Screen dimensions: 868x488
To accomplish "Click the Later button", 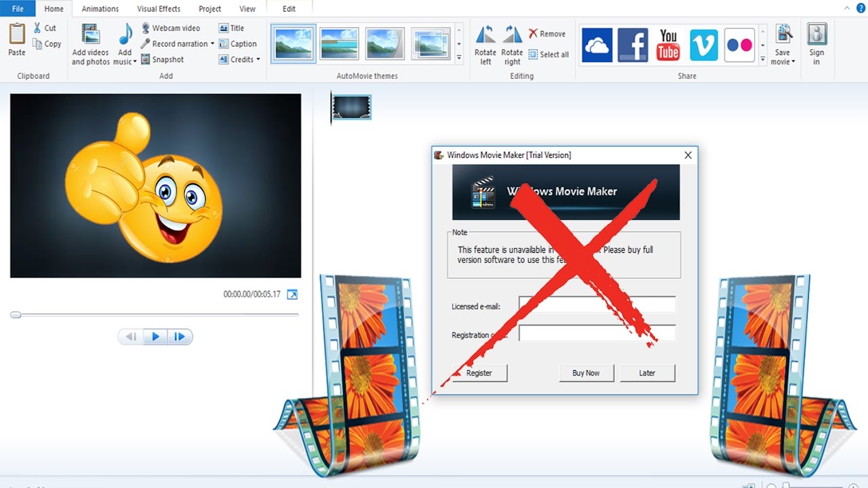I will pos(647,373).
